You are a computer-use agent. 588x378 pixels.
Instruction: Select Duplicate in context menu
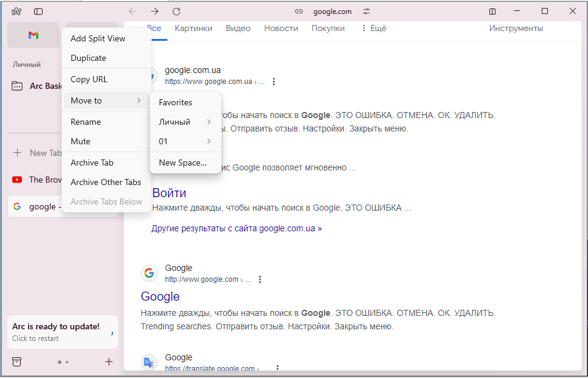107,58
